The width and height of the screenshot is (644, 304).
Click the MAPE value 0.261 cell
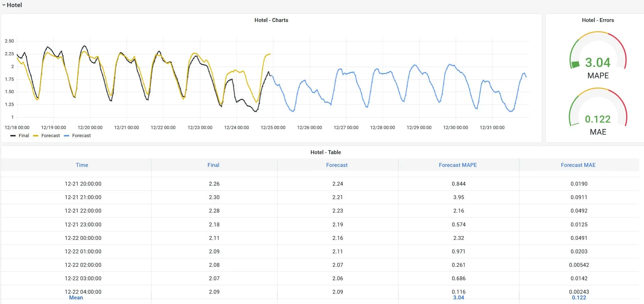[458, 265]
